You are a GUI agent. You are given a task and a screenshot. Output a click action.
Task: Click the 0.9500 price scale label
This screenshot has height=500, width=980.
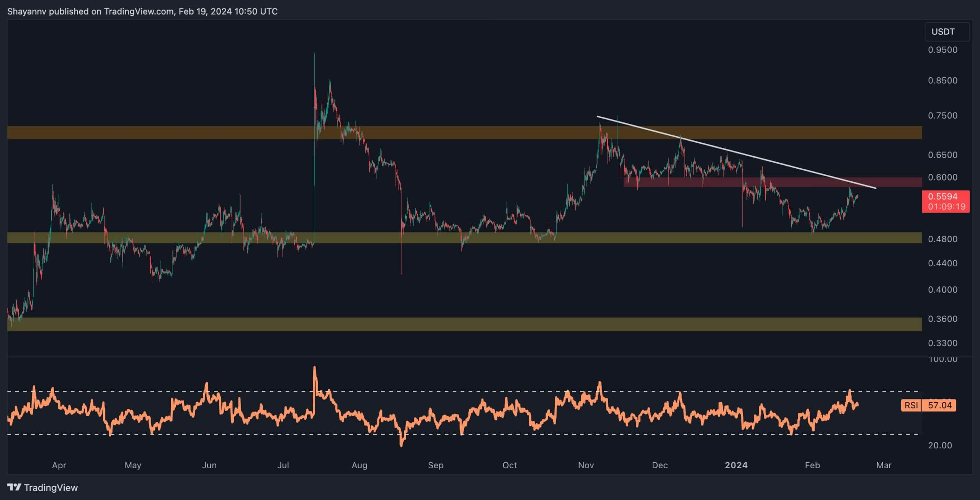click(x=942, y=50)
